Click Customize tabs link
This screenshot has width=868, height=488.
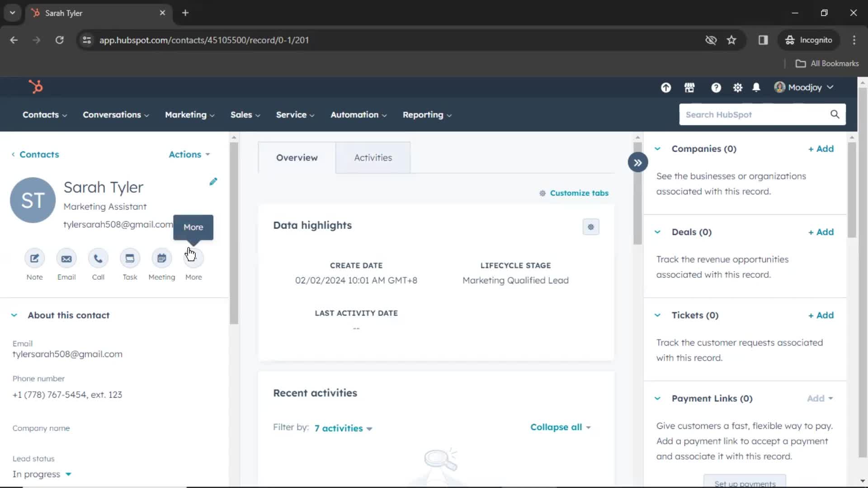[574, 192]
